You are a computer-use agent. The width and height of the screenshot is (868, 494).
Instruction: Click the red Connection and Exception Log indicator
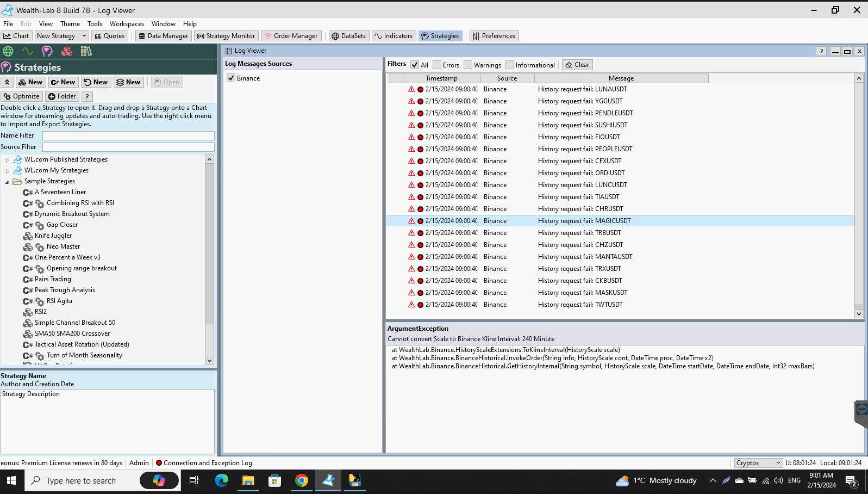pos(159,463)
